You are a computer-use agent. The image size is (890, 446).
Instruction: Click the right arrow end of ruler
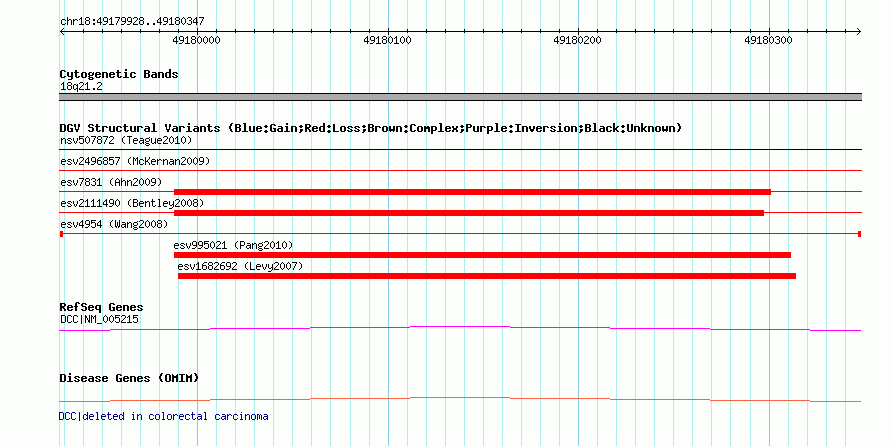tap(859, 32)
